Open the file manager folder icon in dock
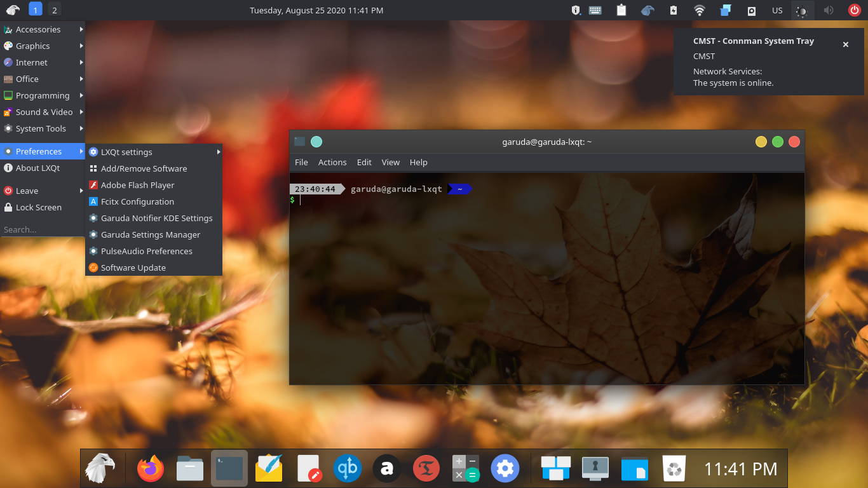 [x=190, y=469]
